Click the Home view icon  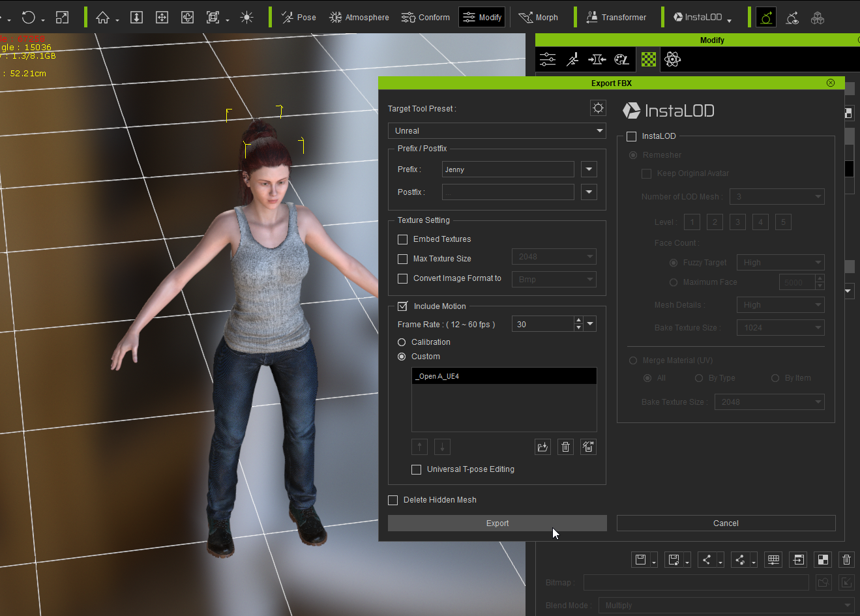pyautogui.click(x=103, y=18)
